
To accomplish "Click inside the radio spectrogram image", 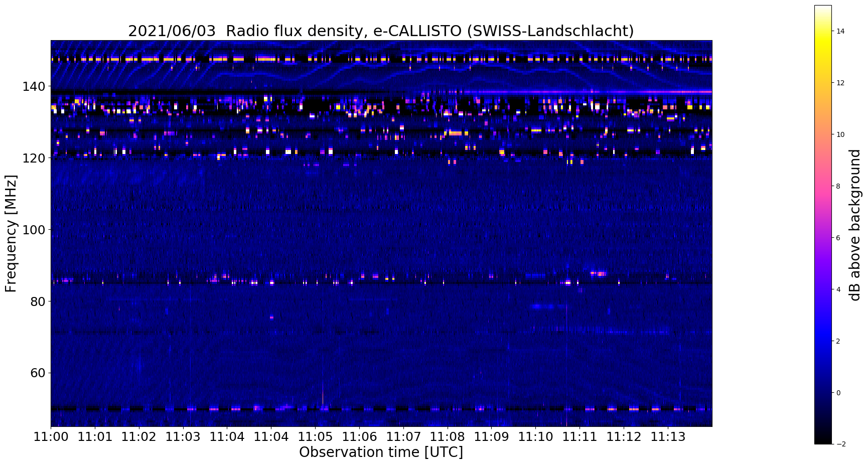I will tap(381, 233).
